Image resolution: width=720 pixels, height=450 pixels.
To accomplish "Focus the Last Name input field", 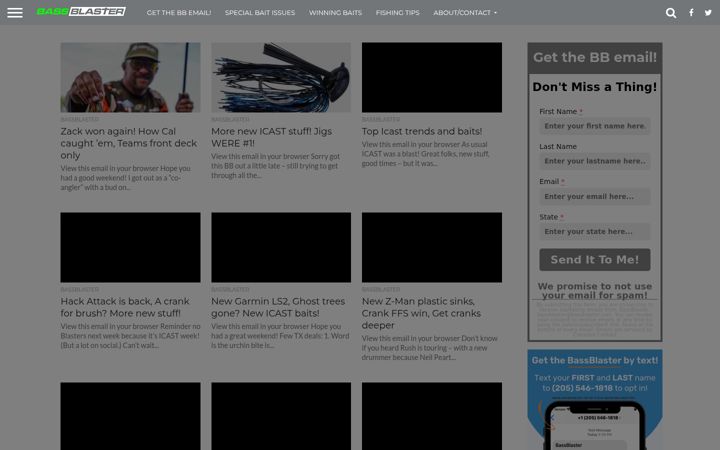I will click(x=595, y=161).
